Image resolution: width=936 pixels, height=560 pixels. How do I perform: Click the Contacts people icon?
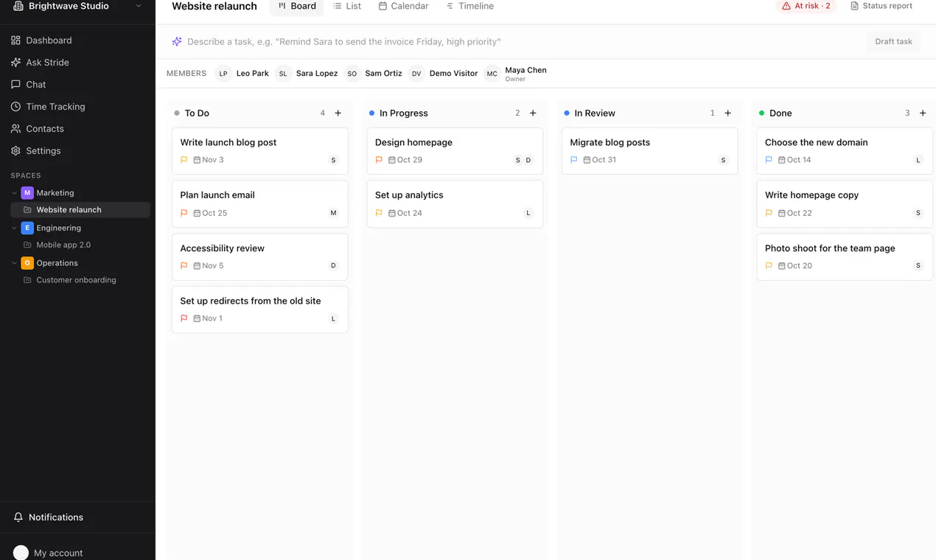[x=15, y=129]
